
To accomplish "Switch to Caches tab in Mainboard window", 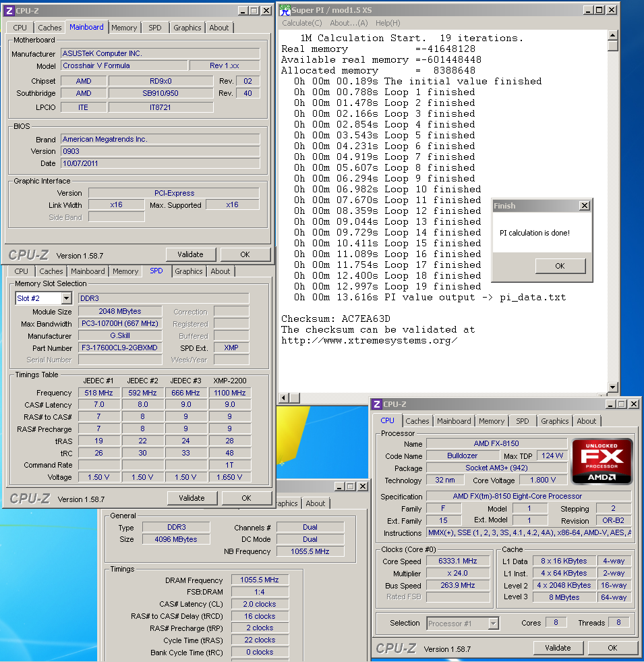I will click(49, 28).
